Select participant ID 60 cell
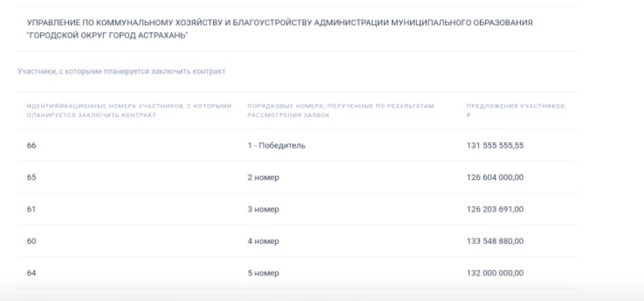644x301 pixels. tap(31, 241)
